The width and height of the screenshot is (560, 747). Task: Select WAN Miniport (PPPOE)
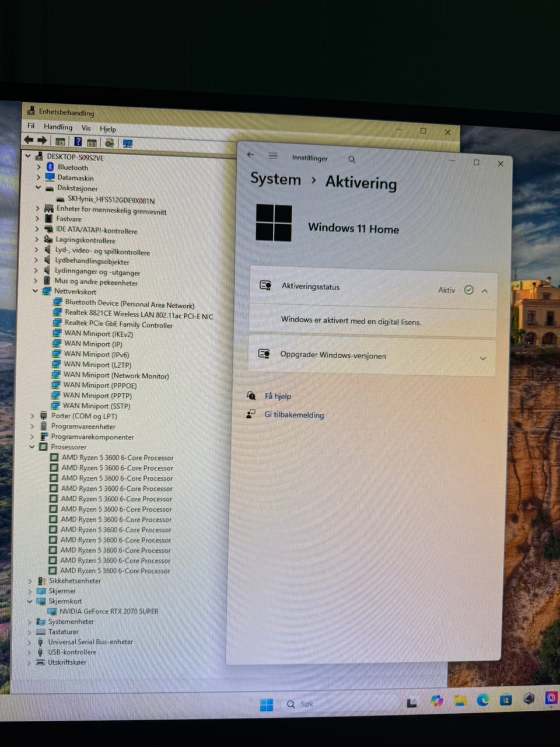100,385
